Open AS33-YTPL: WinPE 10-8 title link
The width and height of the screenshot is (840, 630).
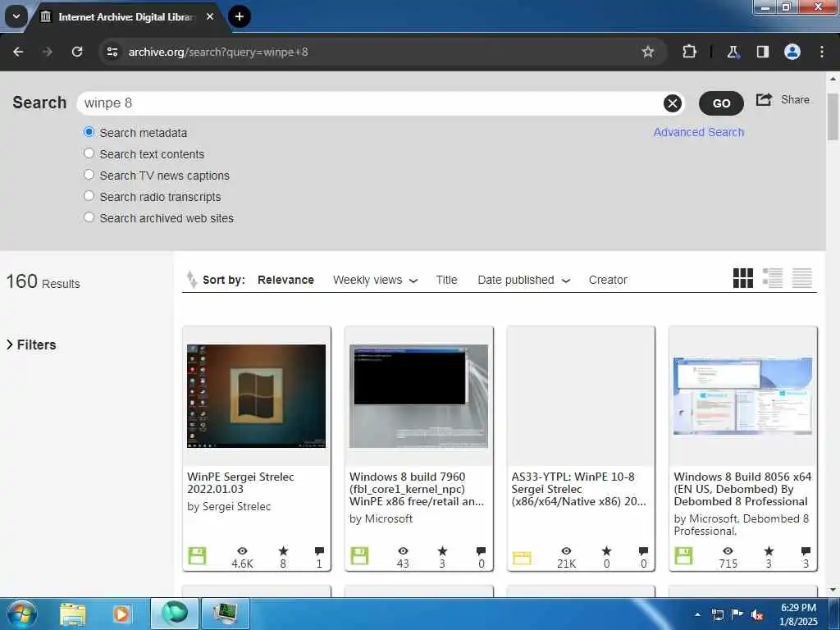tap(578, 489)
